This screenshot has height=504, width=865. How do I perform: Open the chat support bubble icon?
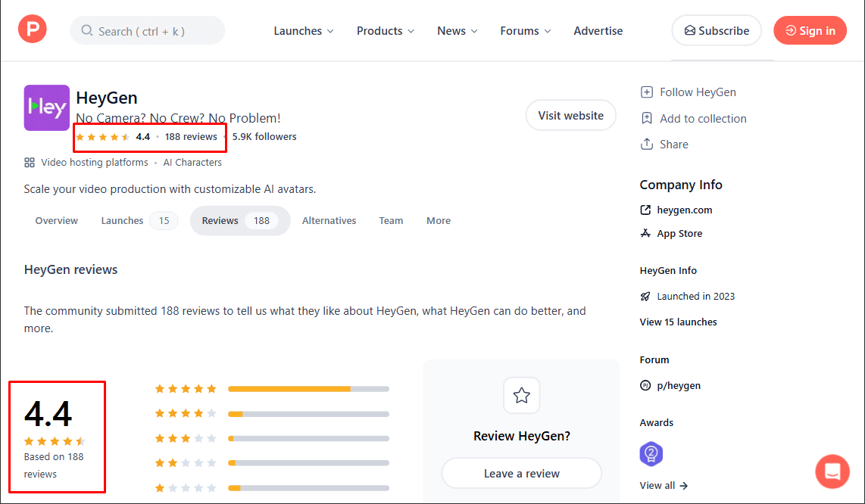[x=832, y=471]
